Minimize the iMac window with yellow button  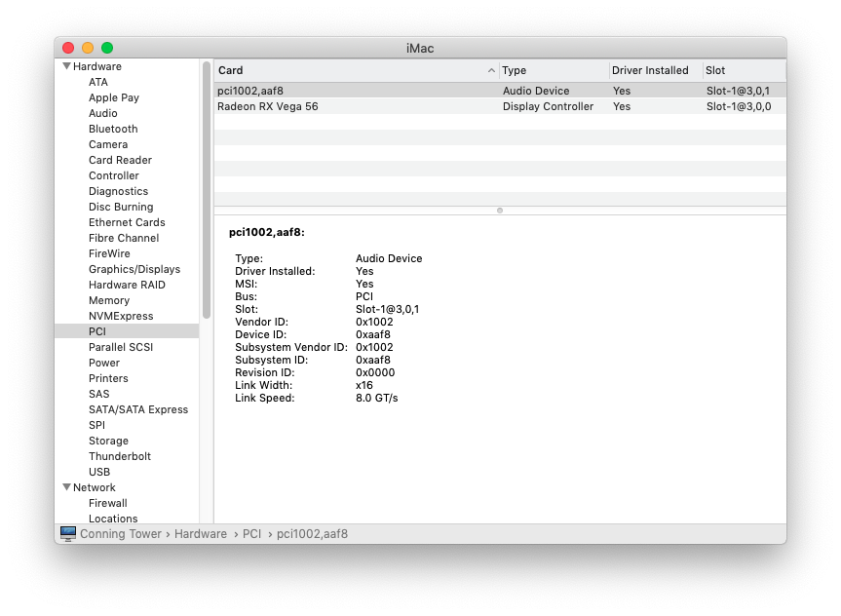point(88,48)
